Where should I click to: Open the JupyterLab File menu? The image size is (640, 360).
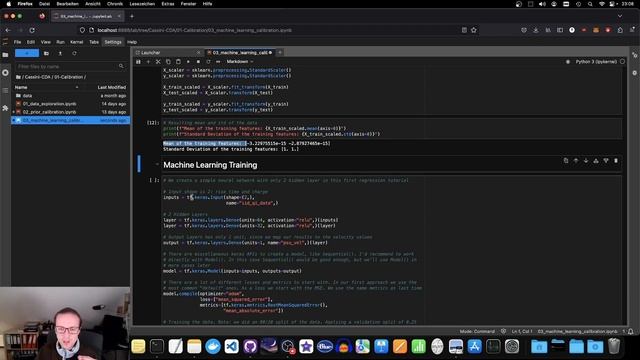coord(18,42)
